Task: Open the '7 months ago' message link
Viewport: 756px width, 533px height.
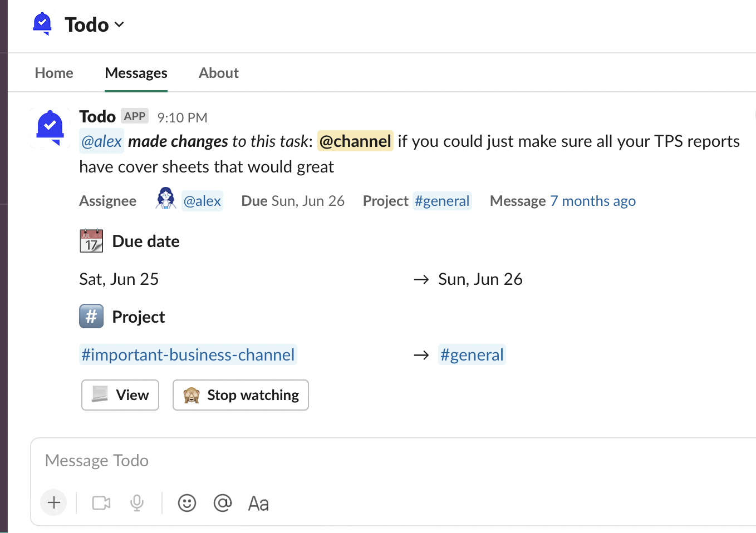Action: pos(593,201)
